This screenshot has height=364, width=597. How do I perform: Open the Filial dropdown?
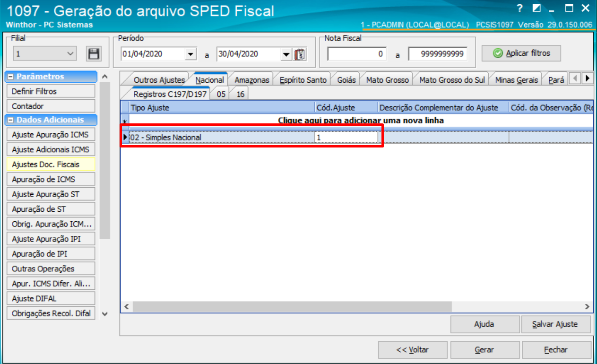pos(70,54)
